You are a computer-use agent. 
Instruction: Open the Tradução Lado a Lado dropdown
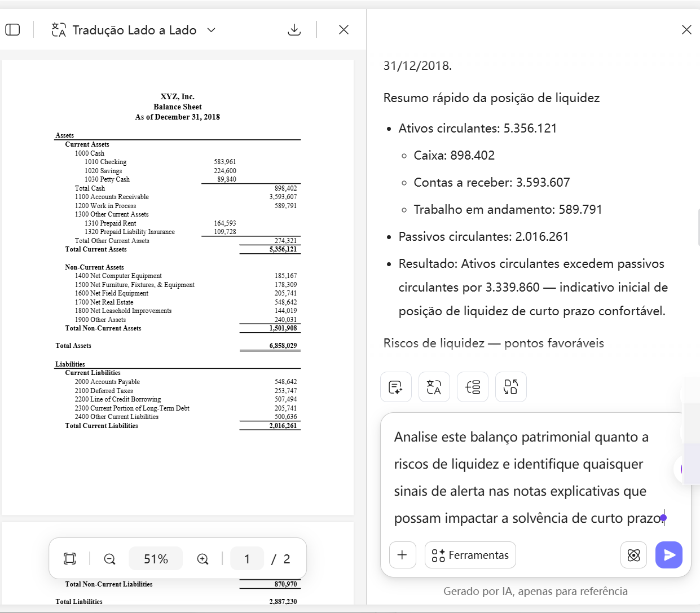pyautogui.click(x=212, y=30)
